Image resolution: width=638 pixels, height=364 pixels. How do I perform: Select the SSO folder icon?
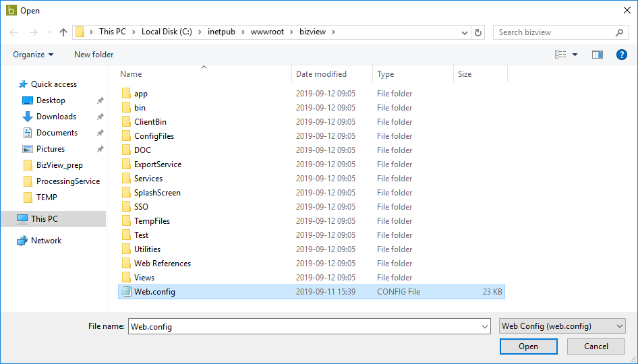click(127, 207)
